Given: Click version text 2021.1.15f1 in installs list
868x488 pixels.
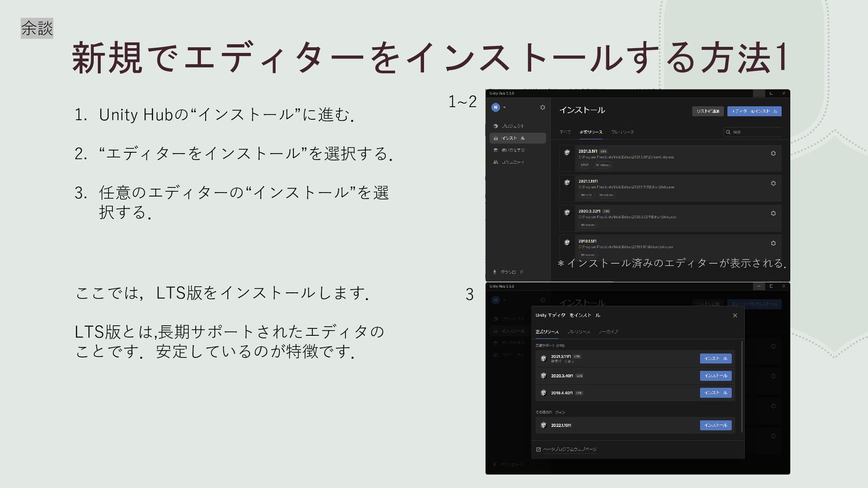Looking at the screenshot, I should (588, 181).
